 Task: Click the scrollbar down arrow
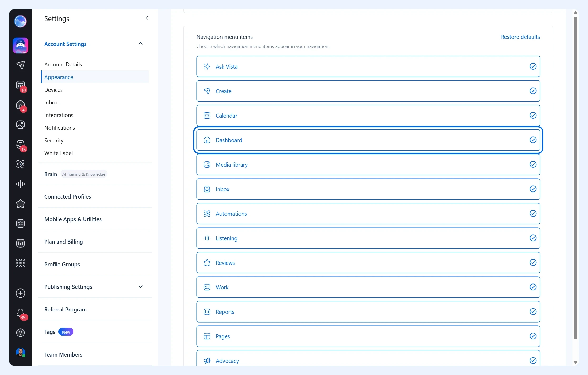(x=576, y=362)
